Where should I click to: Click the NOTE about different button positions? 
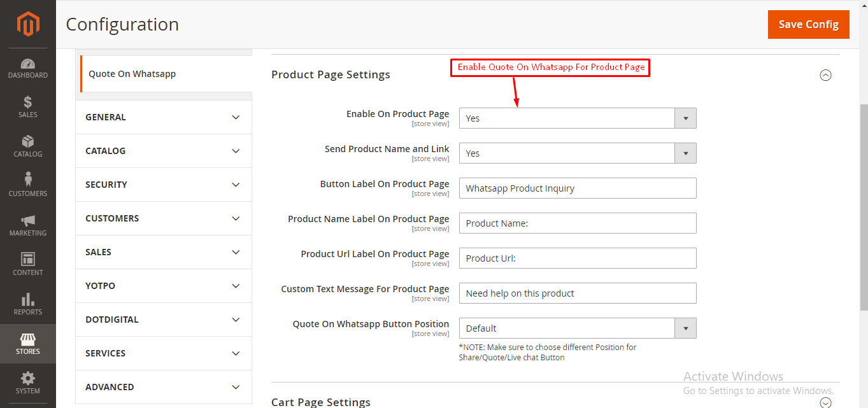[x=548, y=353]
